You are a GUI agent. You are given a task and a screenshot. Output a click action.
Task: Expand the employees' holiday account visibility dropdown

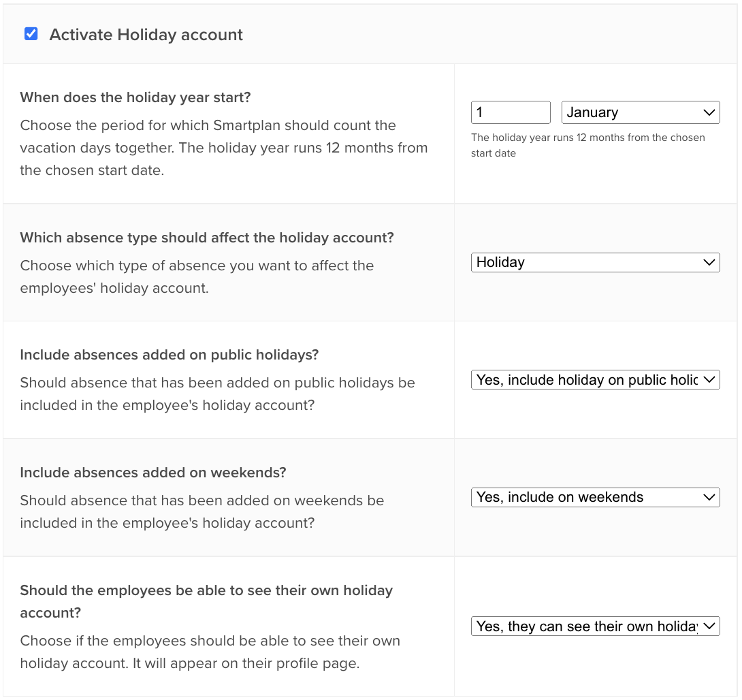pos(595,626)
